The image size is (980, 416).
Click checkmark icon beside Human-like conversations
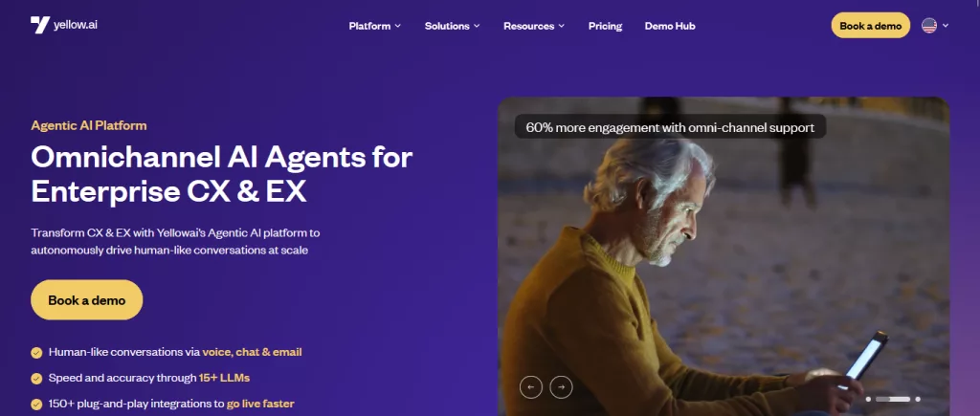37,352
